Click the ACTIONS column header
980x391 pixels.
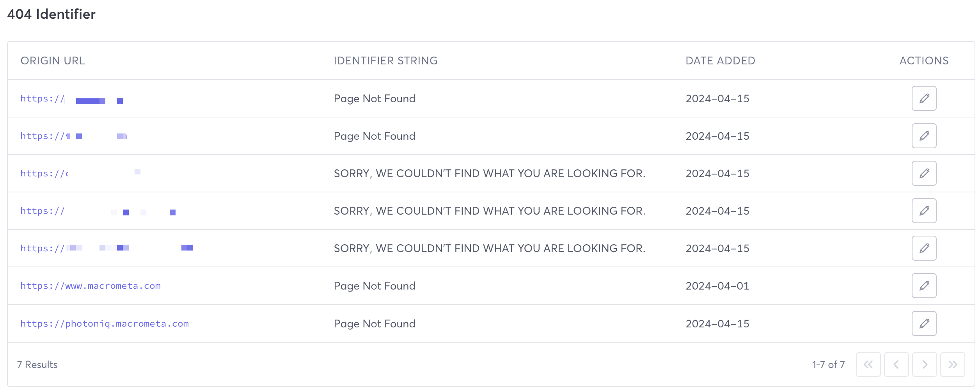pos(924,60)
